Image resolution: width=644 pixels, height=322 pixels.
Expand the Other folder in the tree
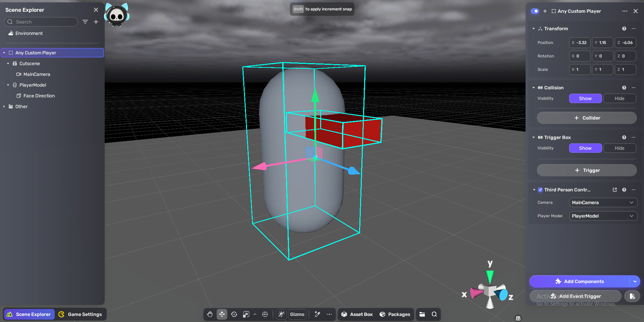pyautogui.click(x=4, y=106)
